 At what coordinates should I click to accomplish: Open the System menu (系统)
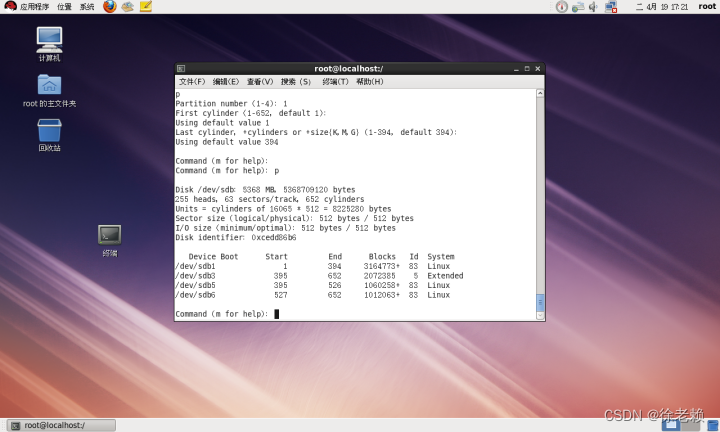click(87, 6)
